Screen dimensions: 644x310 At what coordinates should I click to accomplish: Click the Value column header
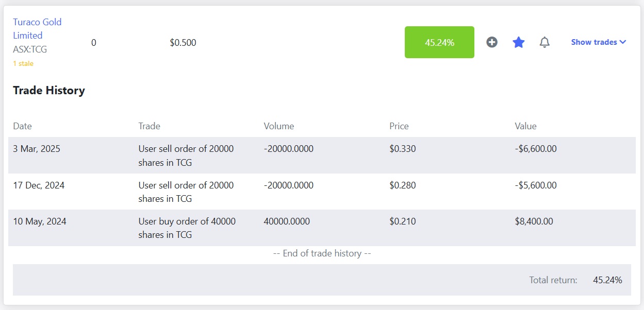pos(525,126)
